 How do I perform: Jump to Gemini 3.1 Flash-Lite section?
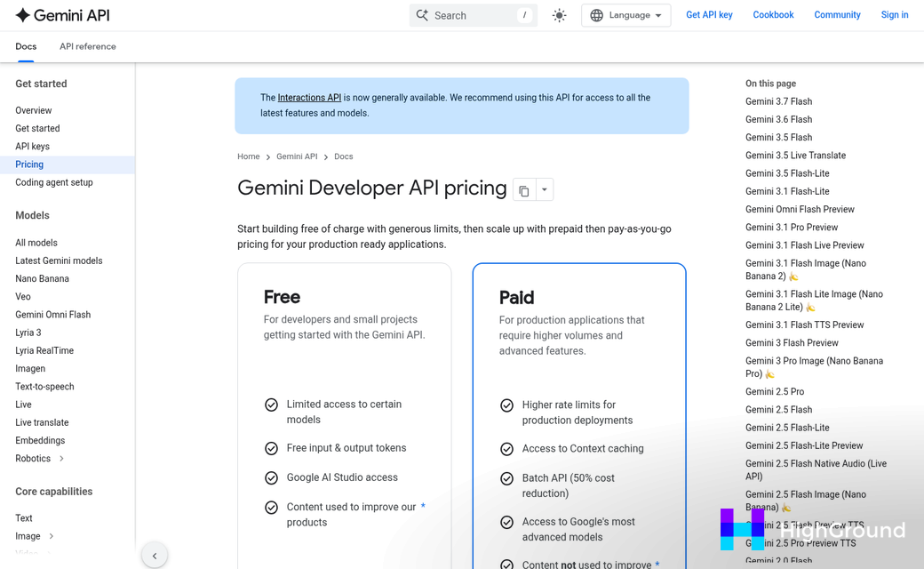[x=787, y=191]
